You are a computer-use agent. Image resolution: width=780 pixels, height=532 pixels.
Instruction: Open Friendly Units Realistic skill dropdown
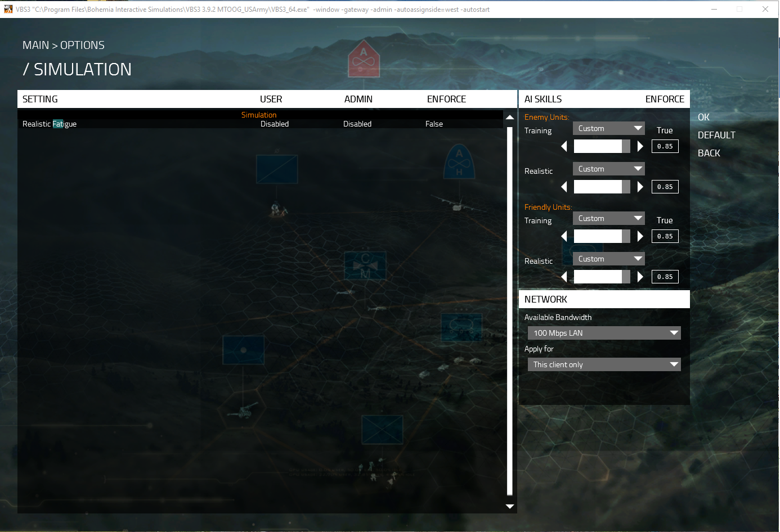[609, 259]
